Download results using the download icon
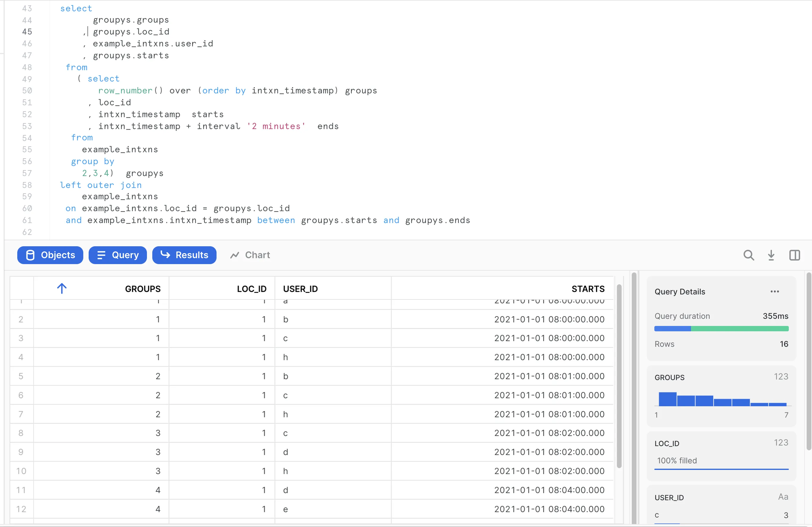812x527 pixels. 771,255
